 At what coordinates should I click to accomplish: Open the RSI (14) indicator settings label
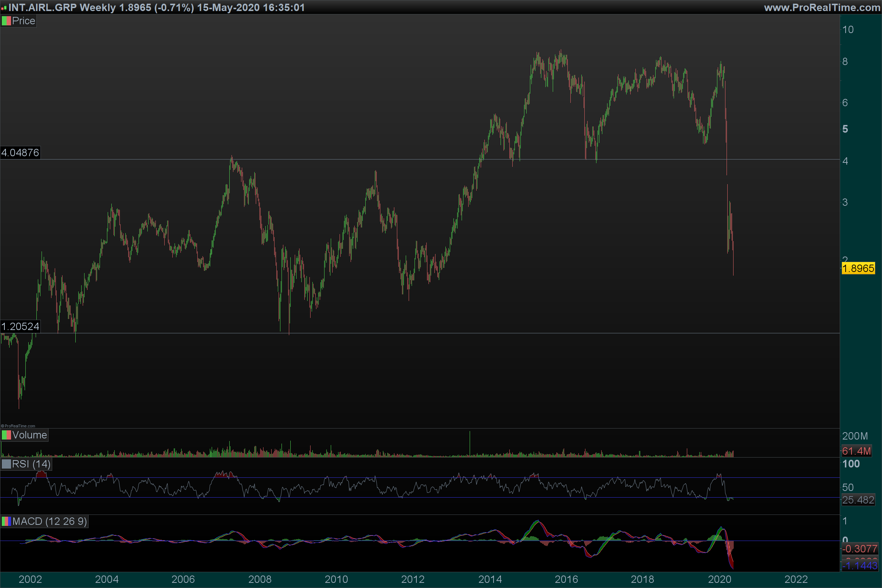[31, 464]
